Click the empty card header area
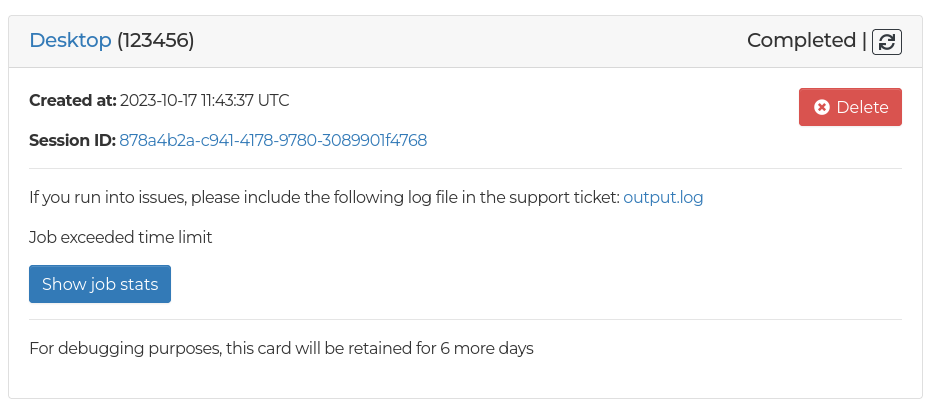This screenshot has width=938, height=413. pyautogui.click(x=470, y=40)
